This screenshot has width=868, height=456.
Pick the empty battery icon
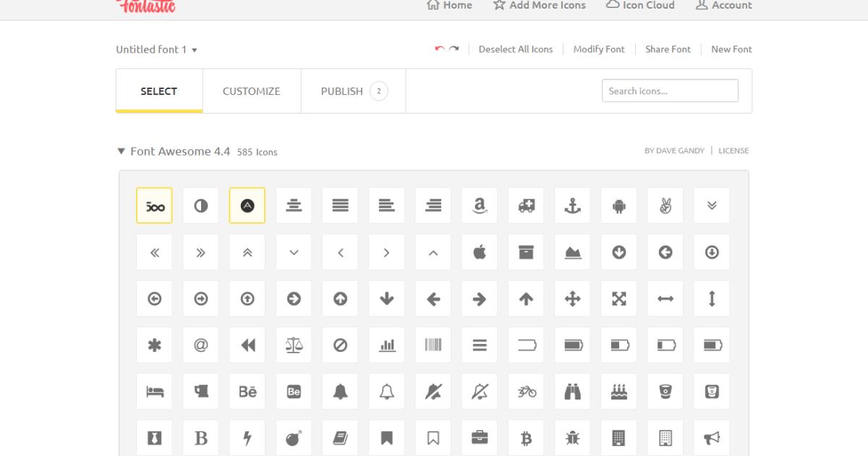coord(526,345)
